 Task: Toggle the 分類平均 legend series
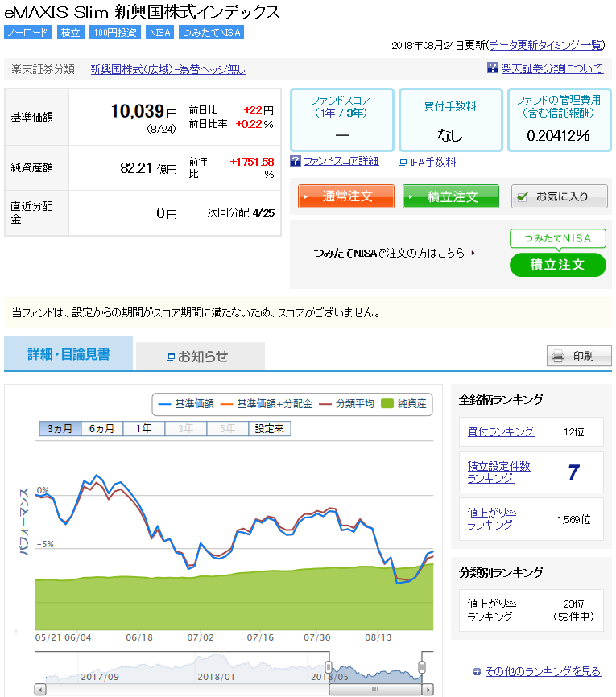click(347, 403)
